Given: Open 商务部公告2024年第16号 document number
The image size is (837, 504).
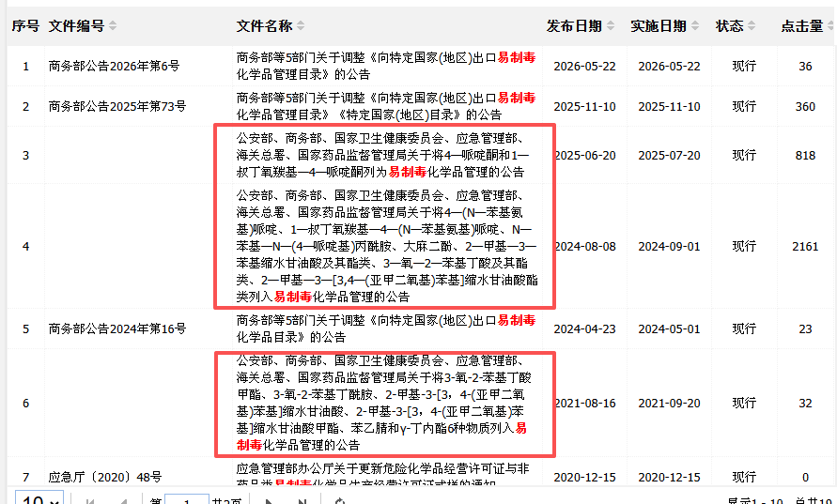Looking at the screenshot, I should [x=117, y=329].
